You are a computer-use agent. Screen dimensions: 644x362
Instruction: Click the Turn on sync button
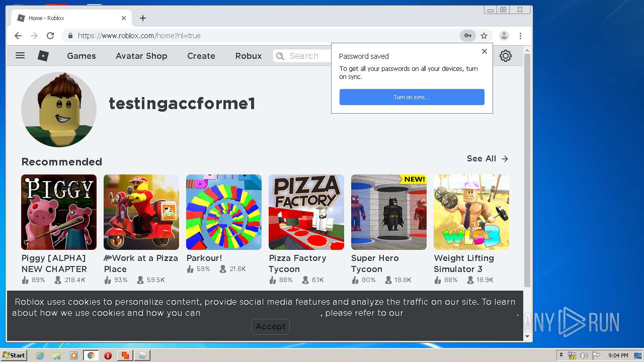[x=412, y=97]
